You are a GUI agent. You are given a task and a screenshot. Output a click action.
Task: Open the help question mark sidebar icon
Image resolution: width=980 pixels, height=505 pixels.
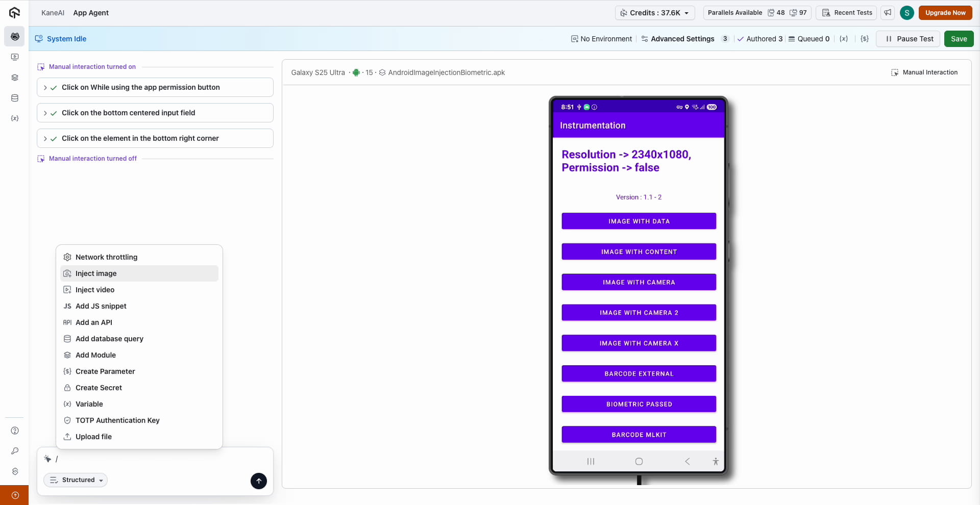(x=15, y=431)
